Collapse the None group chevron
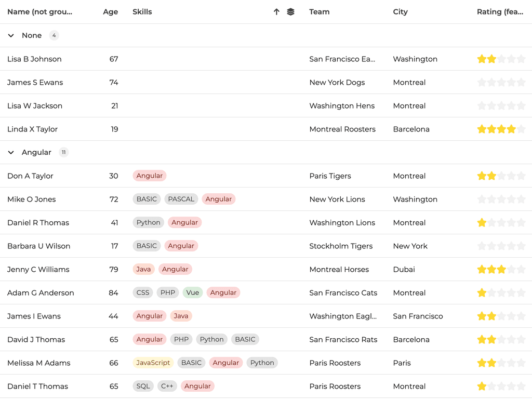Screen dimensions: 532x399 11,35
